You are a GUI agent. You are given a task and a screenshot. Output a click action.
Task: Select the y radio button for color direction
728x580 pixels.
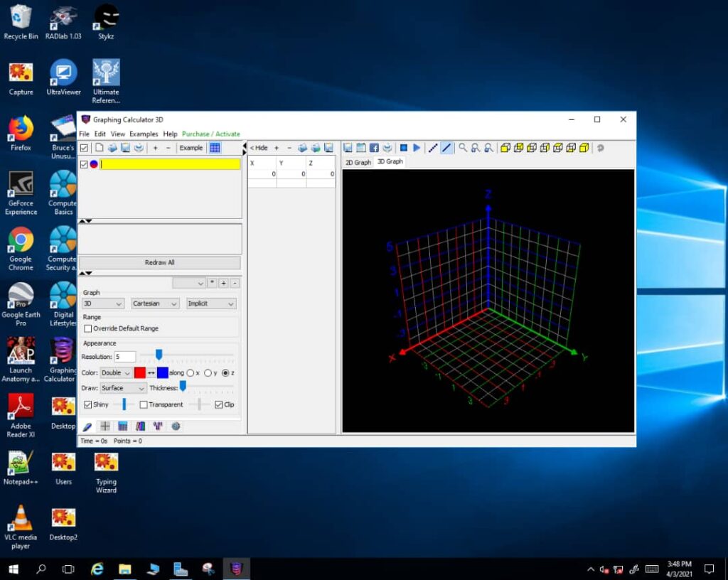[x=208, y=372]
